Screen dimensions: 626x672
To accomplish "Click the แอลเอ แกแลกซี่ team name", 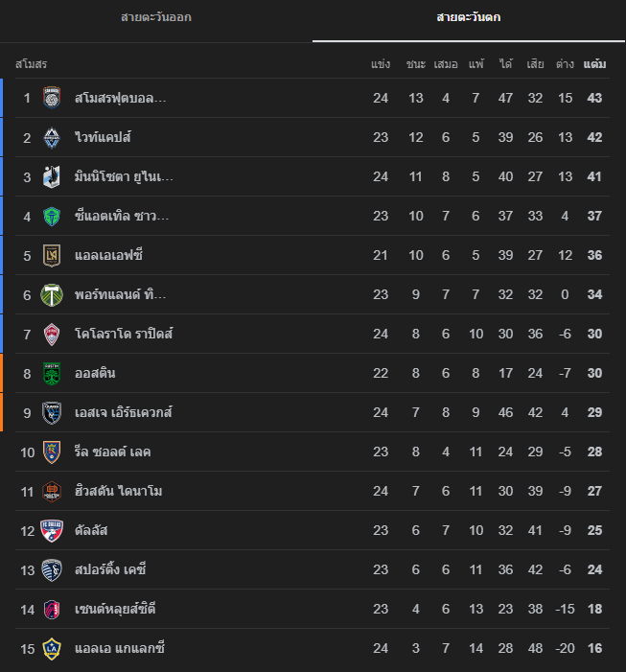I will pyautogui.click(x=120, y=648).
